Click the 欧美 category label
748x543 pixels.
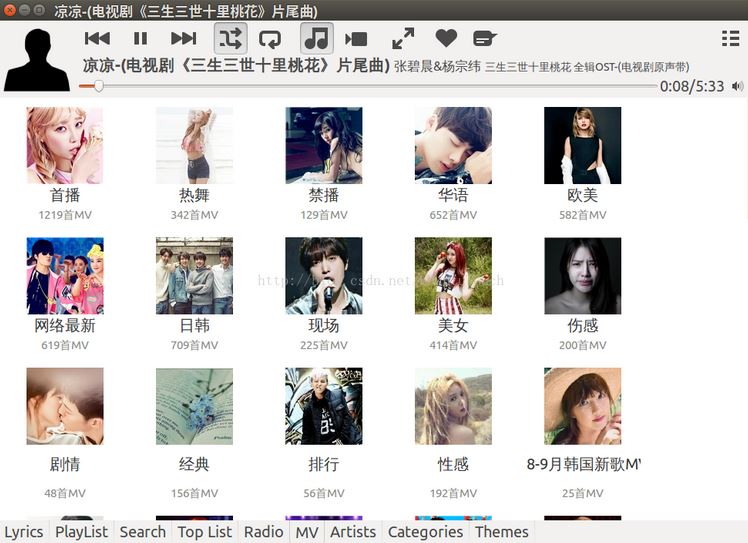pos(582,195)
